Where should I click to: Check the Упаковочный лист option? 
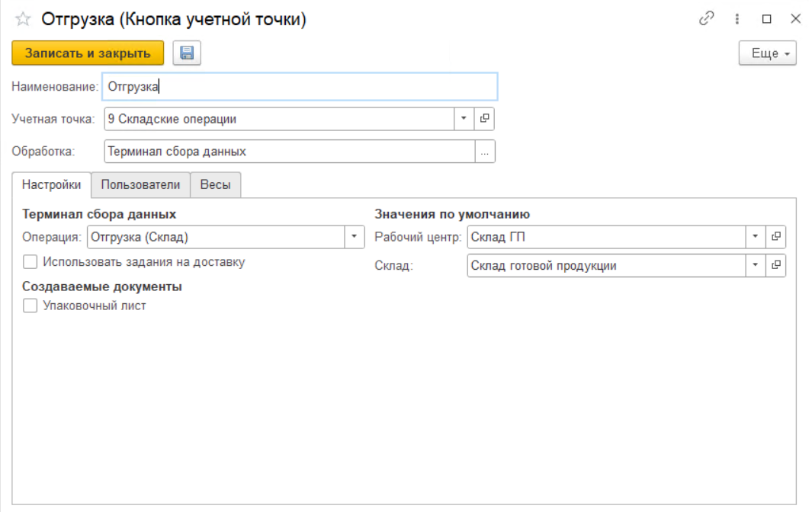tap(30, 306)
